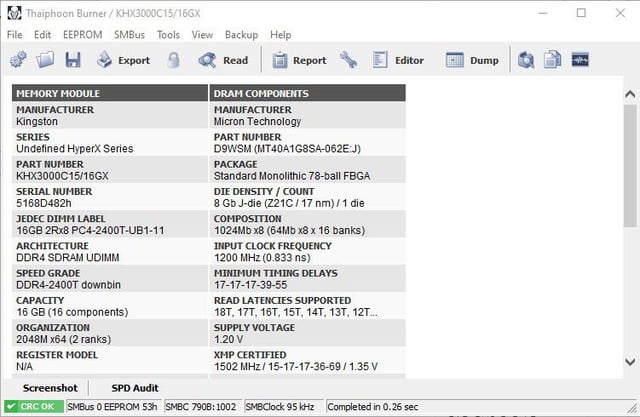Screen dimensions: 640x417
Task: Select the 2048M x64 (2 ranks) organization
Action: [64, 339]
